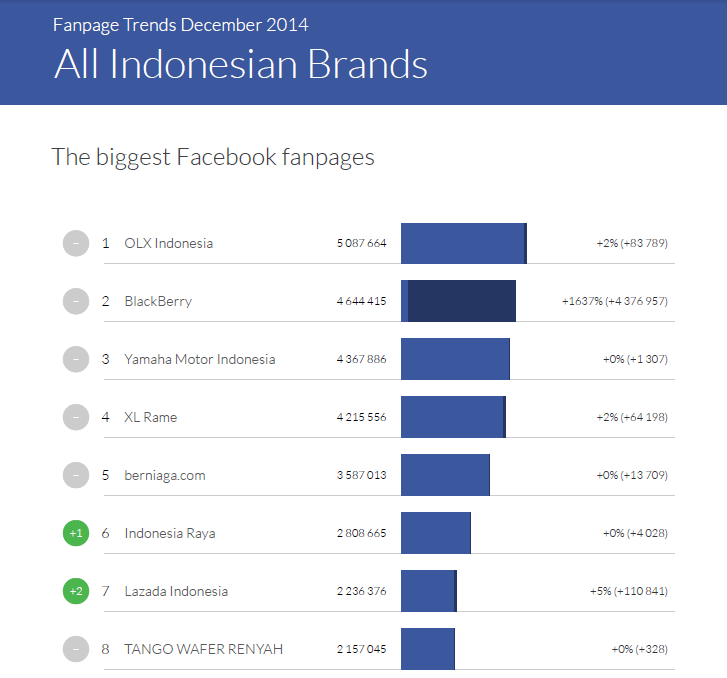
Task: Click the gray rank badge beside XL Rame
Action: pos(75,417)
